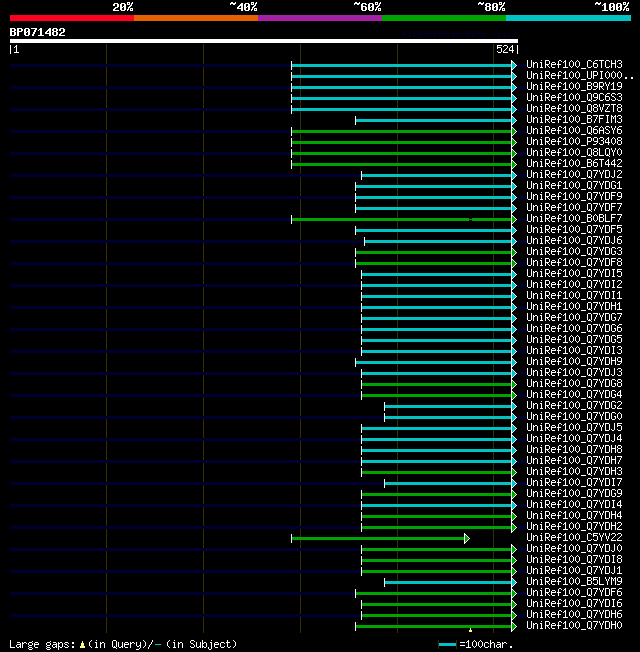Open the UniRef100_Q7YDG2 entry

point(574,405)
